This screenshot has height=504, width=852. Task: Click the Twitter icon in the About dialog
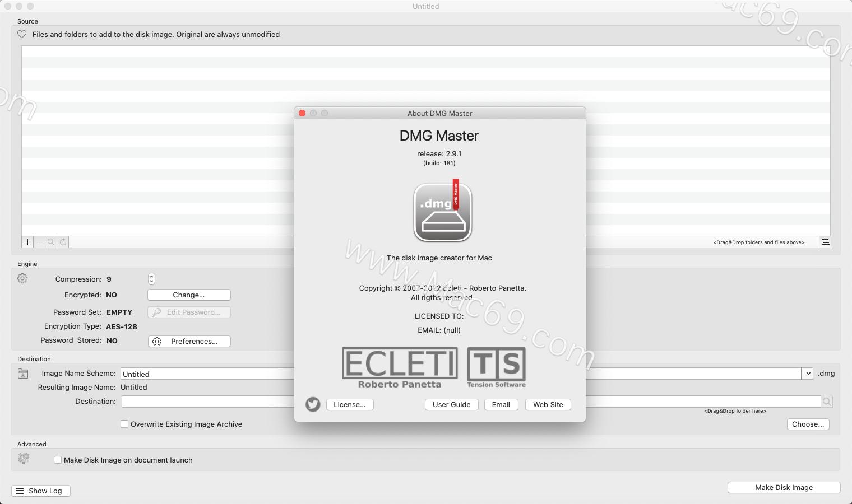tap(313, 404)
